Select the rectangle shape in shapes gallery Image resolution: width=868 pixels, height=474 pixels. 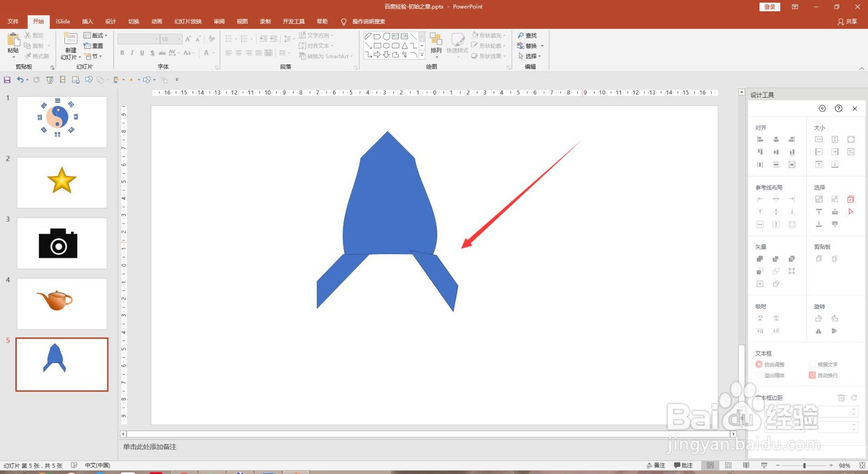point(377,46)
